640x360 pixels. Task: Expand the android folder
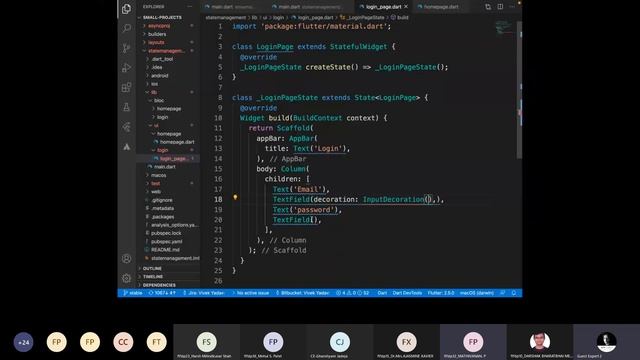point(160,76)
